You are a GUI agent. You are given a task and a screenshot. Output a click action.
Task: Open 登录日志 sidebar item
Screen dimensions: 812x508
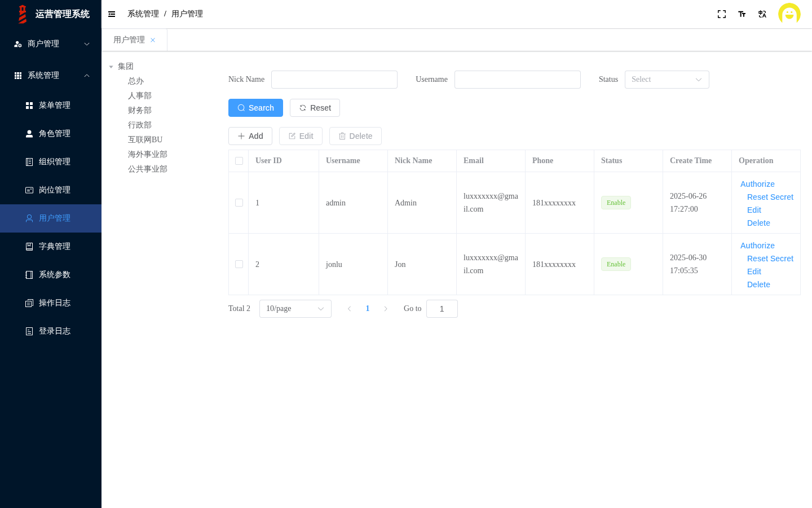[51, 331]
